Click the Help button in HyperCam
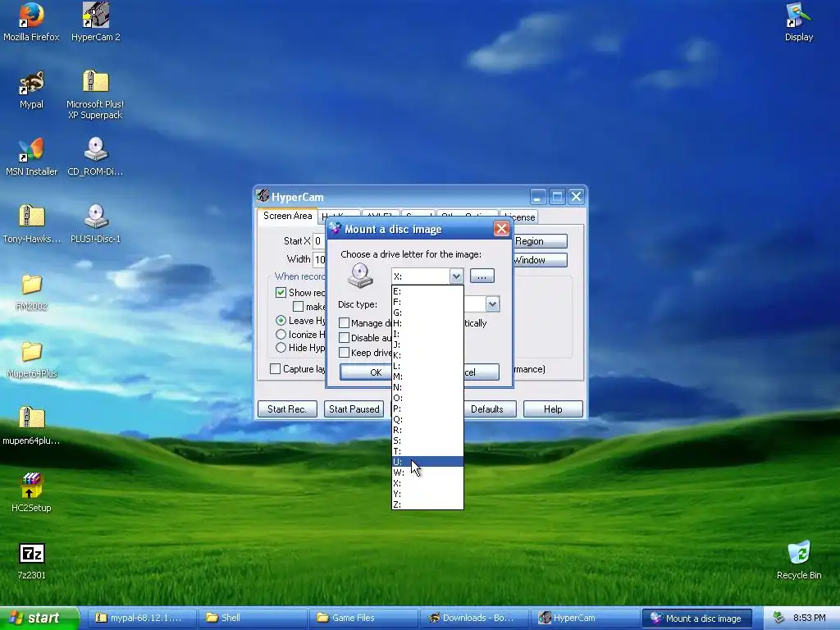Screen dimensions: 840x630 pyautogui.click(x=553, y=409)
